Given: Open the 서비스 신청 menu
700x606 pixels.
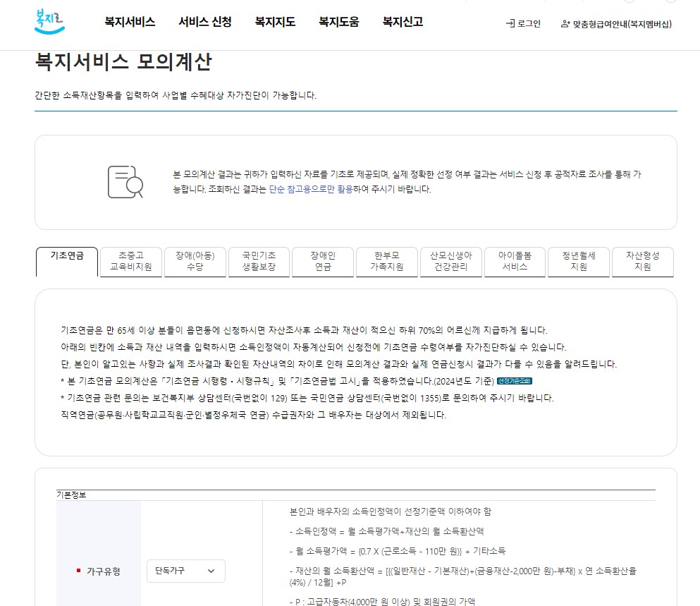Looking at the screenshot, I should coord(205,21).
